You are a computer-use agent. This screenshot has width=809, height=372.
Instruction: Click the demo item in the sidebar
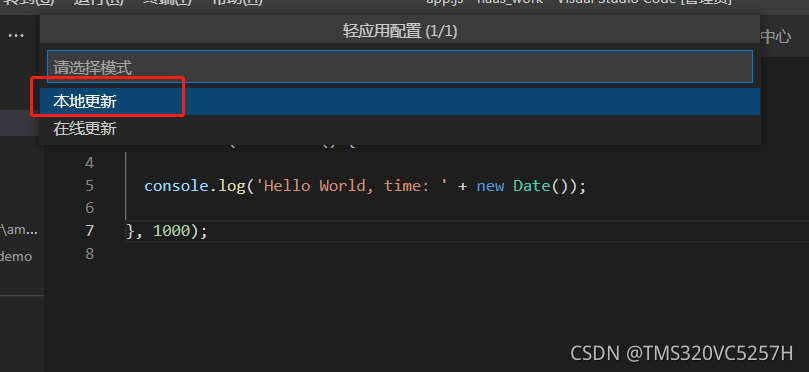coord(16,256)
